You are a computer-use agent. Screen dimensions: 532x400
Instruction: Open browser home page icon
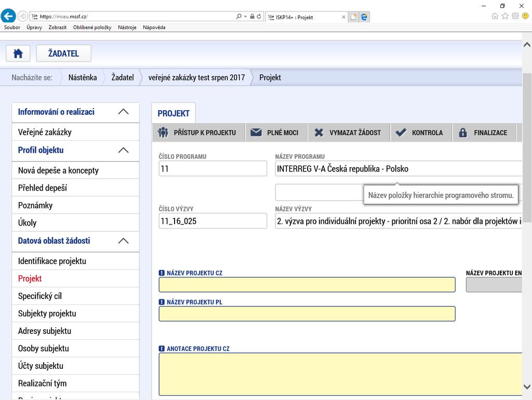pos(495,16)
